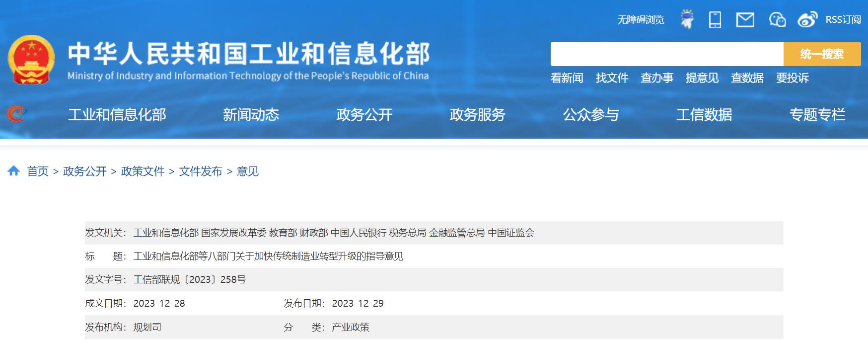The image size is (868, 343).
Task: Click the document title 指导意见 text
Action: (268, 256)
